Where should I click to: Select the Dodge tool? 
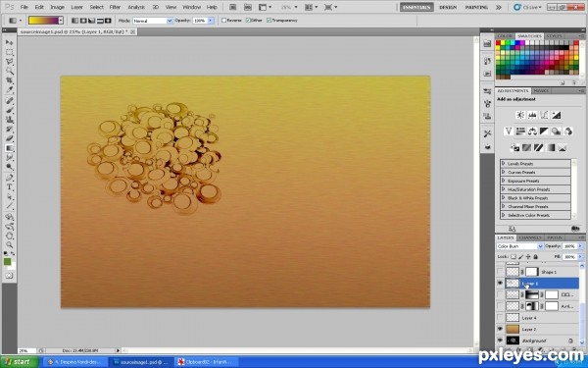pos(10,167)
